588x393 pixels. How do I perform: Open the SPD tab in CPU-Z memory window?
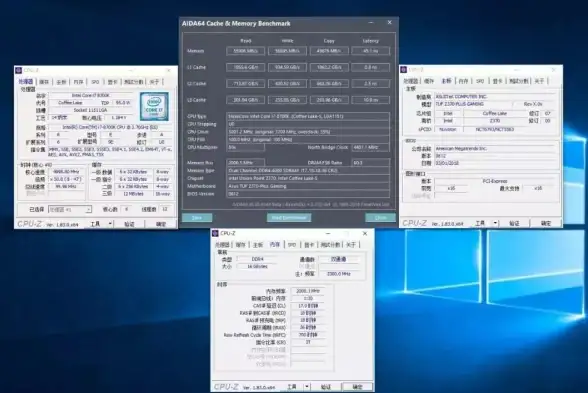click(x=292, y=245)
